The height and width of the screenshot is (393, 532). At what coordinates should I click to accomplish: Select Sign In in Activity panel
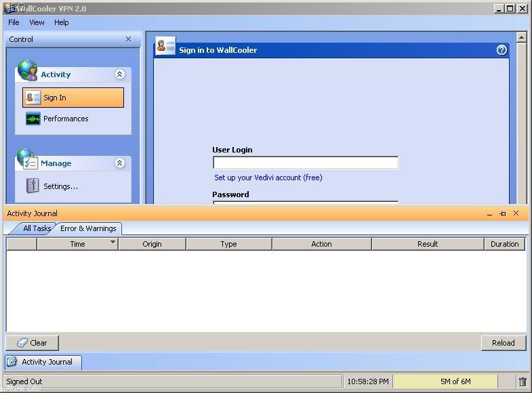73,98
